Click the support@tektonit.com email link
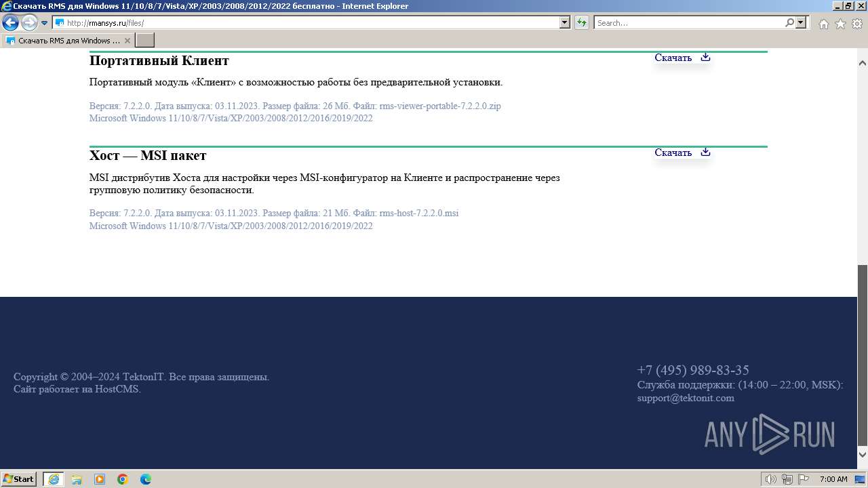This screenshot has width=868, height=488. 686,398
